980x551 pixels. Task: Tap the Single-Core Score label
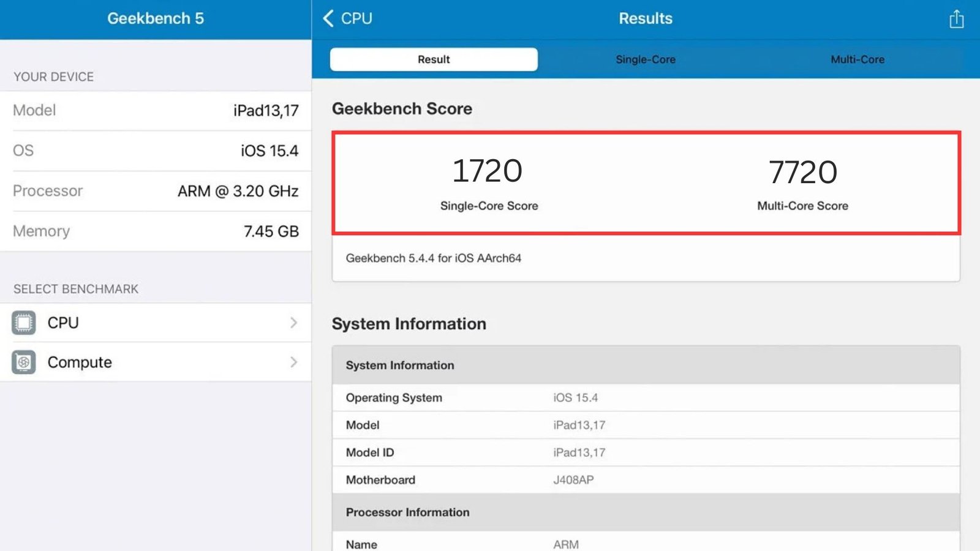click(489, 206)
